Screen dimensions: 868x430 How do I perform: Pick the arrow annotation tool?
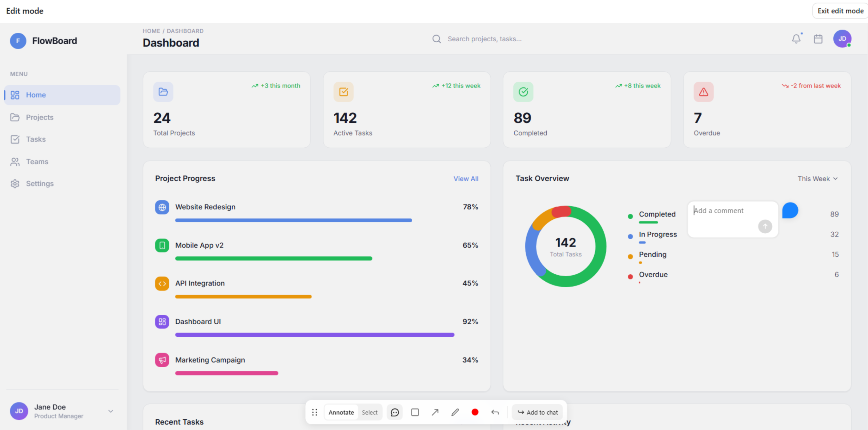coord(435,412)
